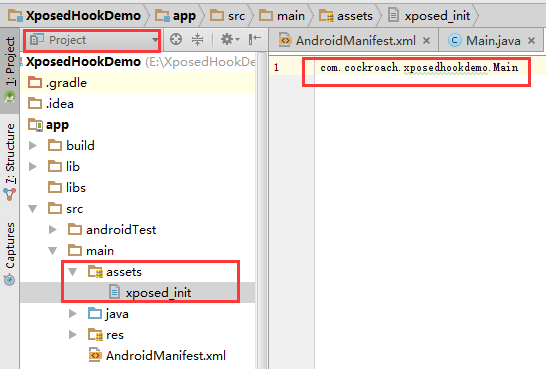Switch to the Main.java tab
This screenshot has width=546, height=369.
[493, 41]
